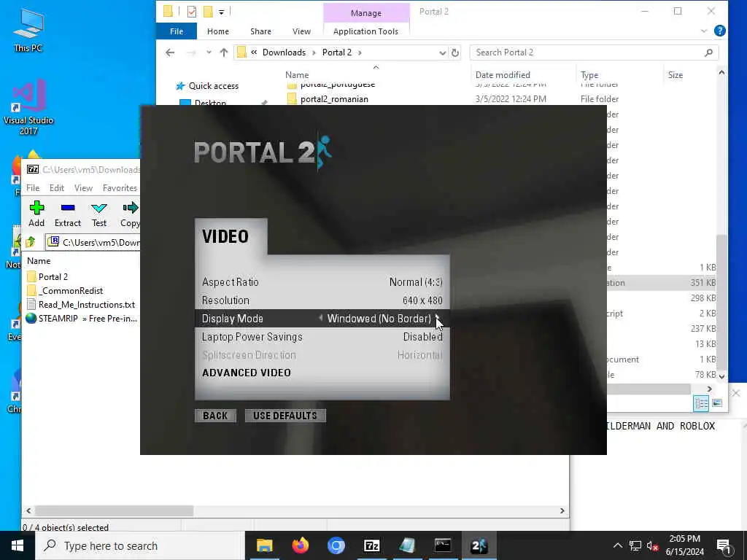
Task: Click the Explorer help question icon
Action: [x=719, y=31]
